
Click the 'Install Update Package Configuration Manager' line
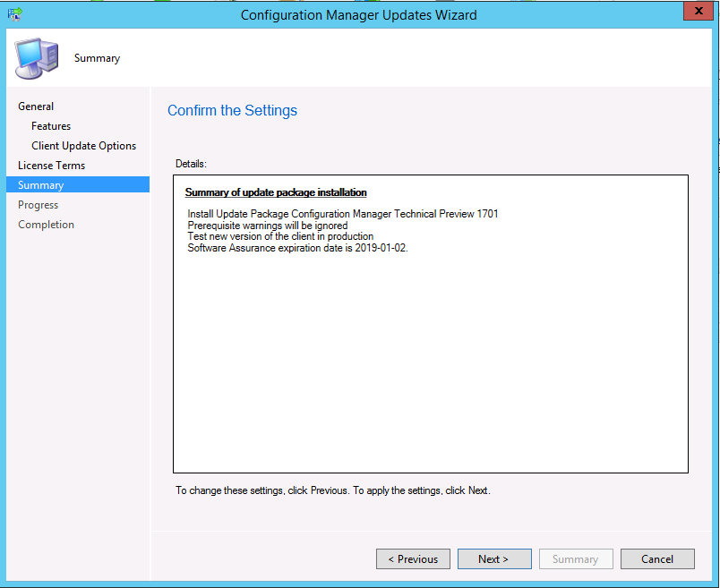coord(343,214)
